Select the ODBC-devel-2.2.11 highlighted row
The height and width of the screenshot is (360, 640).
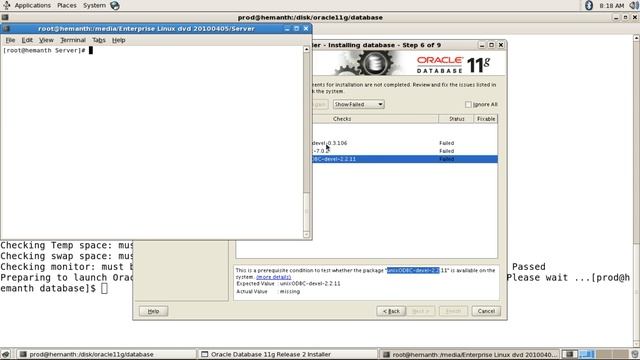click(404, 159)
